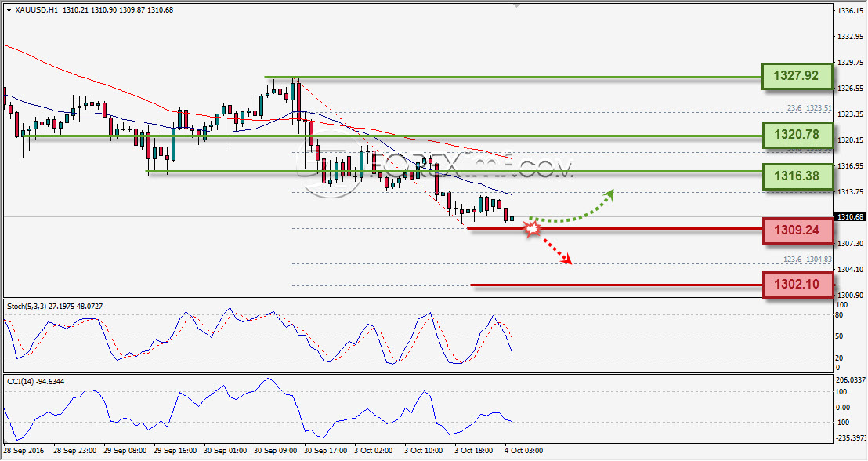Click the 20 level on Stochastic scale

click(839, 358)
